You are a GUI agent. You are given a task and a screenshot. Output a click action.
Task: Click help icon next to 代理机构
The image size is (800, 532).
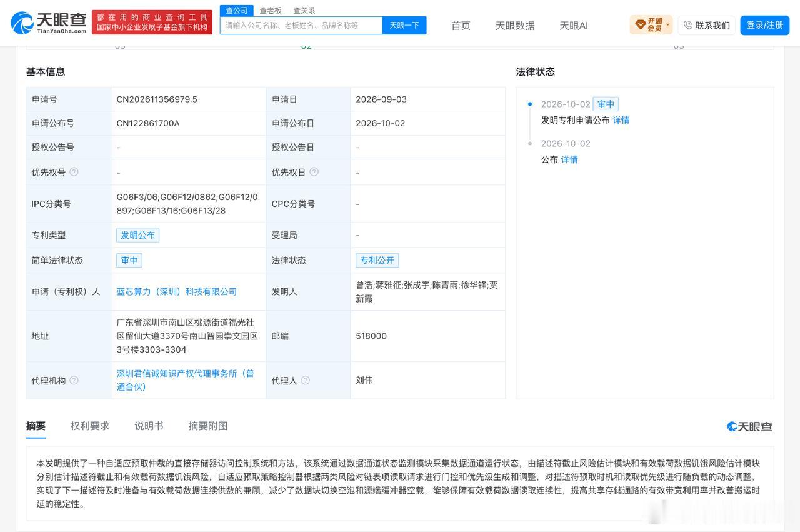tap(74, 380)
